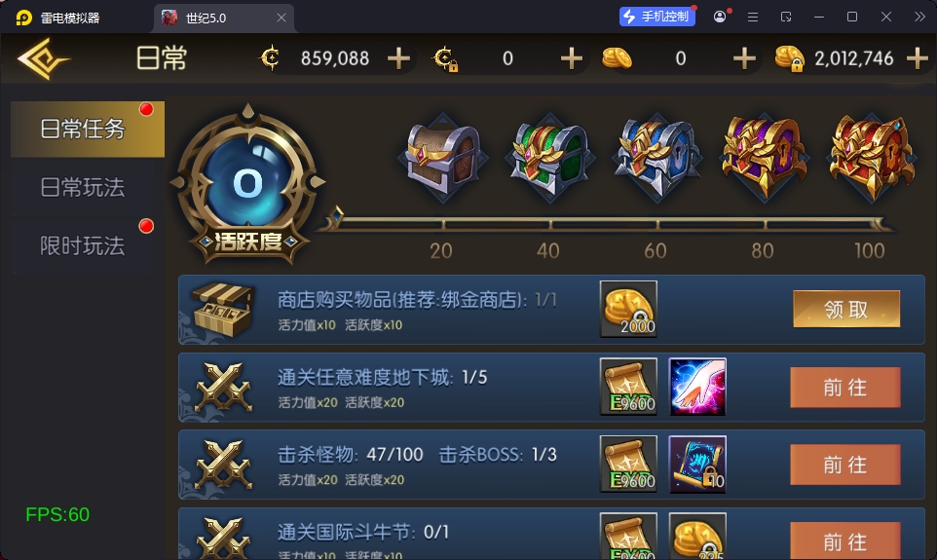Click 前往 for the dungeon clearing task

(845, 388)
